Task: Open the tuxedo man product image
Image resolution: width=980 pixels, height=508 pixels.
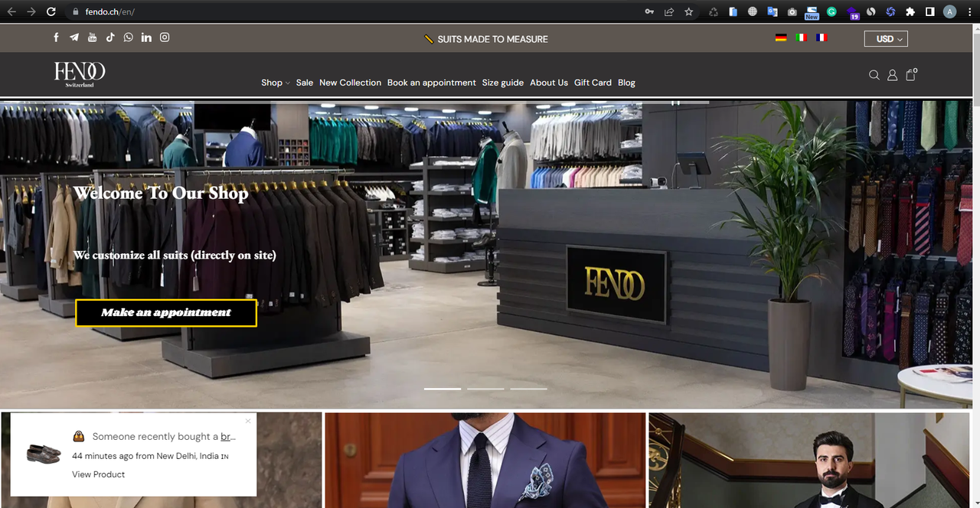Action: point(809,460)
